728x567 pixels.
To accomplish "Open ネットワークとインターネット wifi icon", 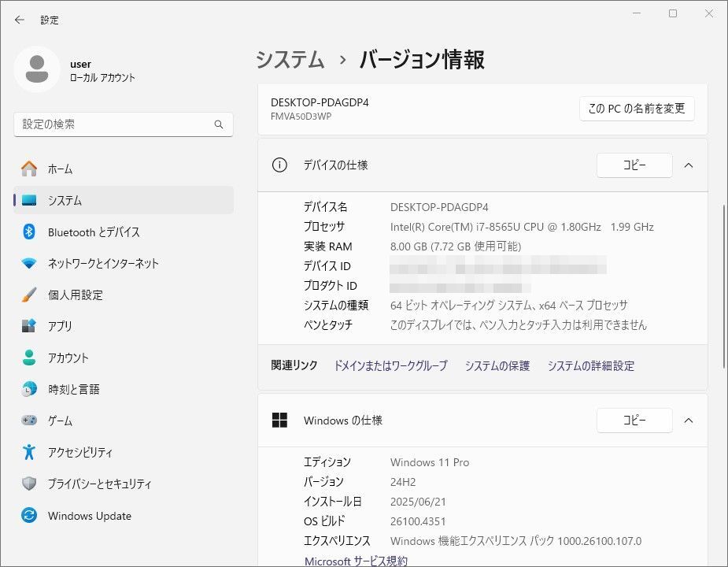I will [29, 263].
